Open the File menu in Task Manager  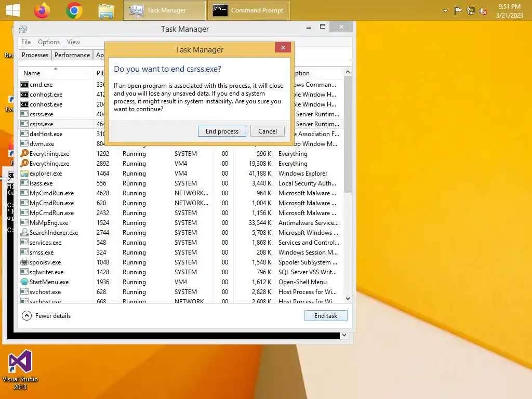[26, 42]
